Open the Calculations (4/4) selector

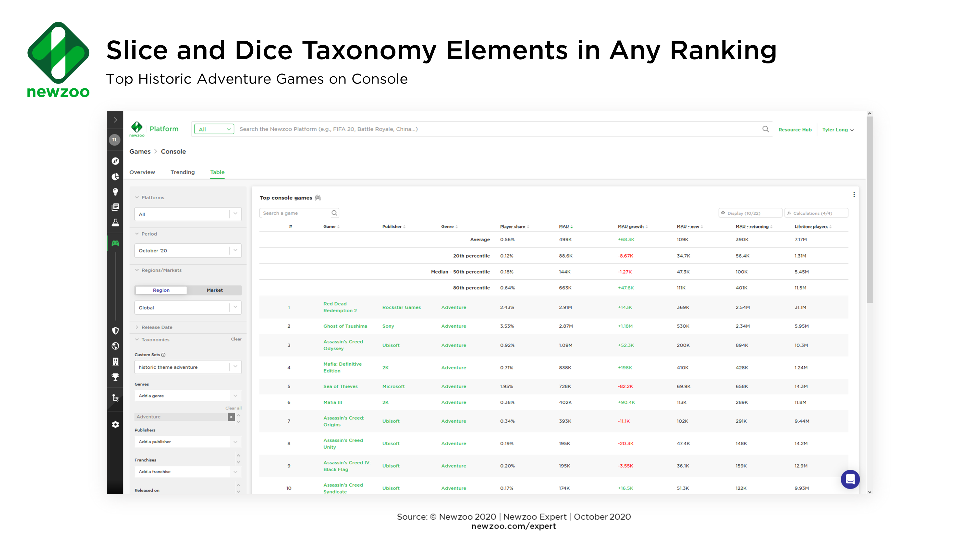pos(816,213)
